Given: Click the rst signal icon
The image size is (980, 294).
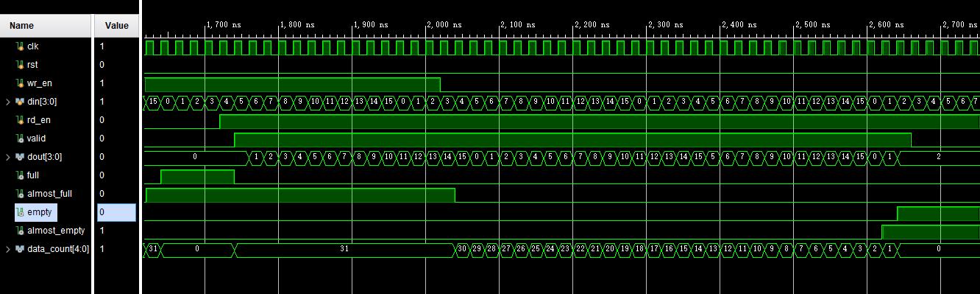Looking at the screenshot, I should (x=20, y=65).
